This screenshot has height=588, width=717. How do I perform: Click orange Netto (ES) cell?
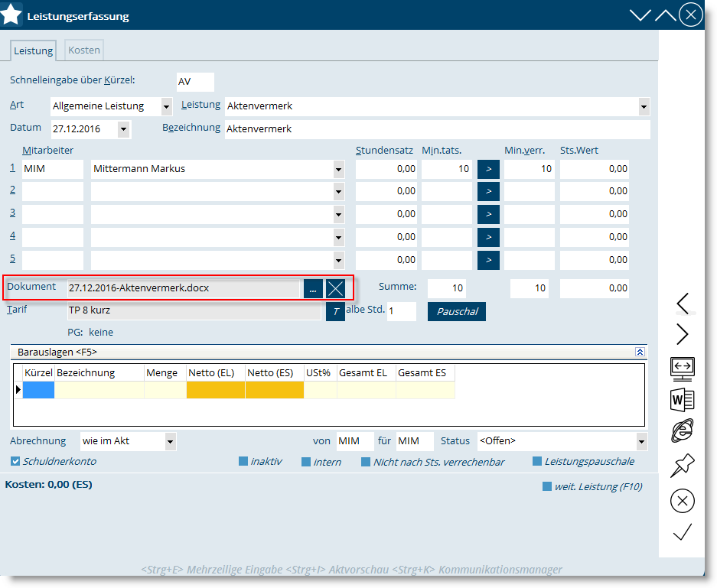275,390
